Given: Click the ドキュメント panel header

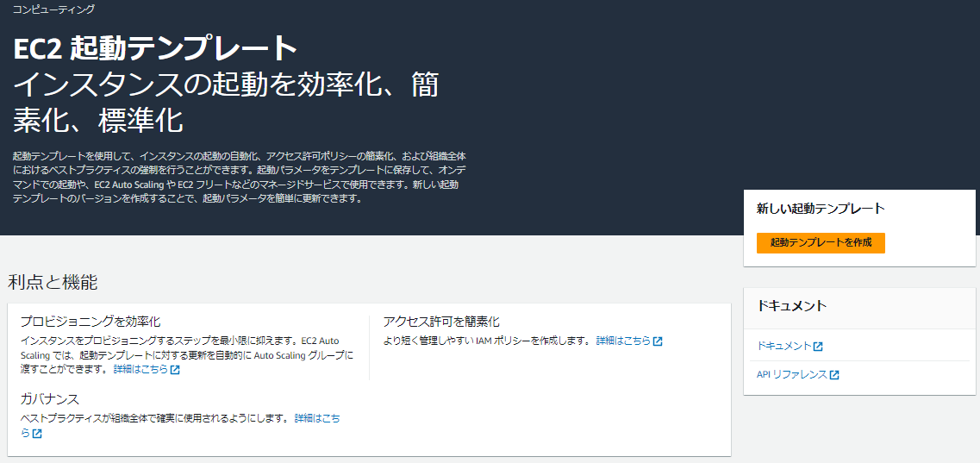Looking at the screenshot, I should pyautogui.click(x=791, y=305).
